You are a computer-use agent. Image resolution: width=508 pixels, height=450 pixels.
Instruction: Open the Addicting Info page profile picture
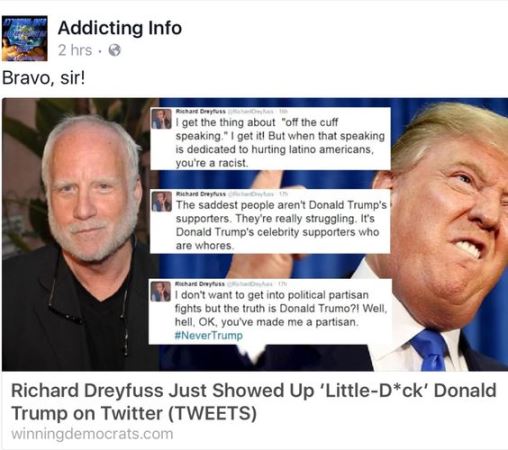click(25, 38)
